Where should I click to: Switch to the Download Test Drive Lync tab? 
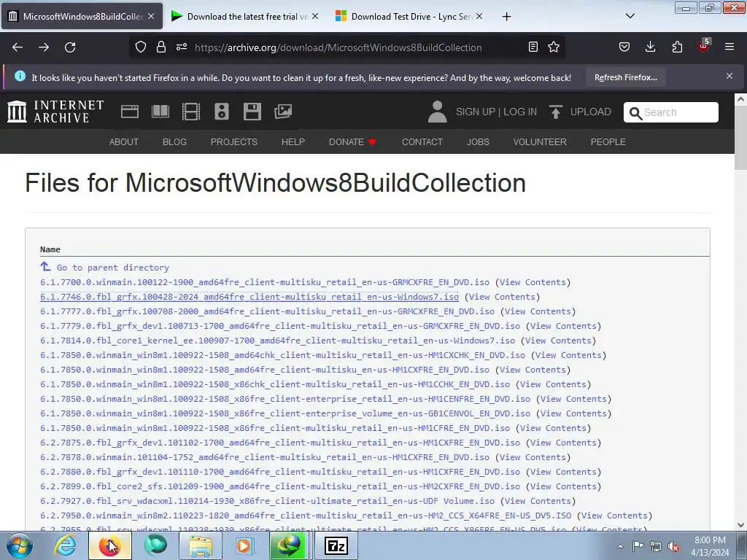[410, 17]
